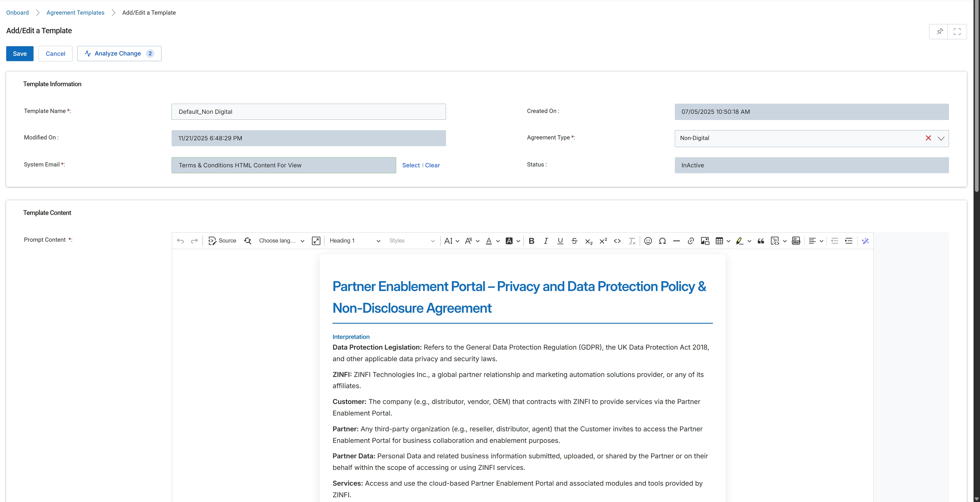This screenshot has height=502, width=980.
Task: Apply subscript formatting
Action: (x=589, y=241)
